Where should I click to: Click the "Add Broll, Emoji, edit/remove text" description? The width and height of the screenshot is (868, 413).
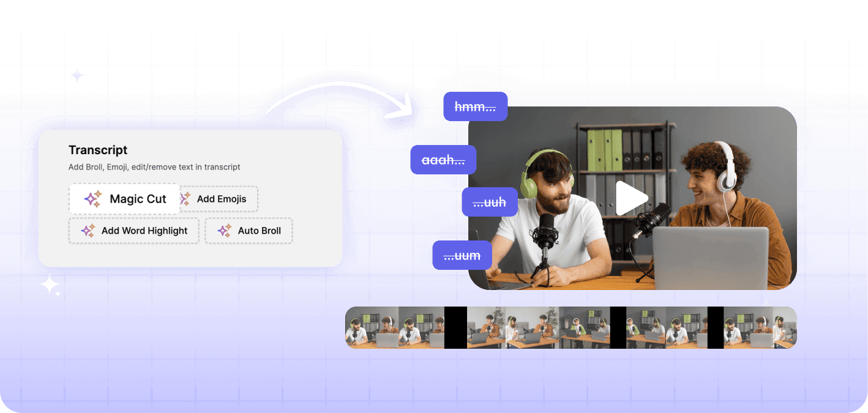tap(154, 167)
